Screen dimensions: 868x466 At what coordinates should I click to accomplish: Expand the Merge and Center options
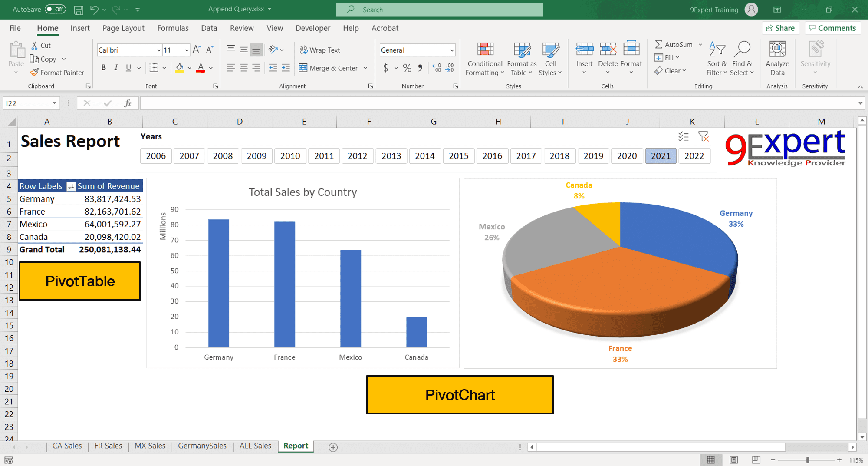click(x=366, y=68)
